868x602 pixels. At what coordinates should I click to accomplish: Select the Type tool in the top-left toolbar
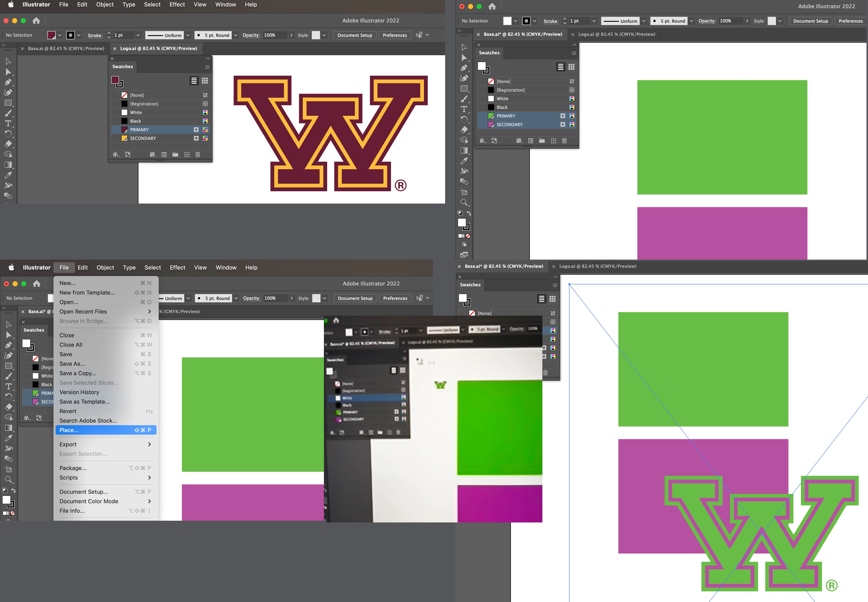(x=8, y=123)
